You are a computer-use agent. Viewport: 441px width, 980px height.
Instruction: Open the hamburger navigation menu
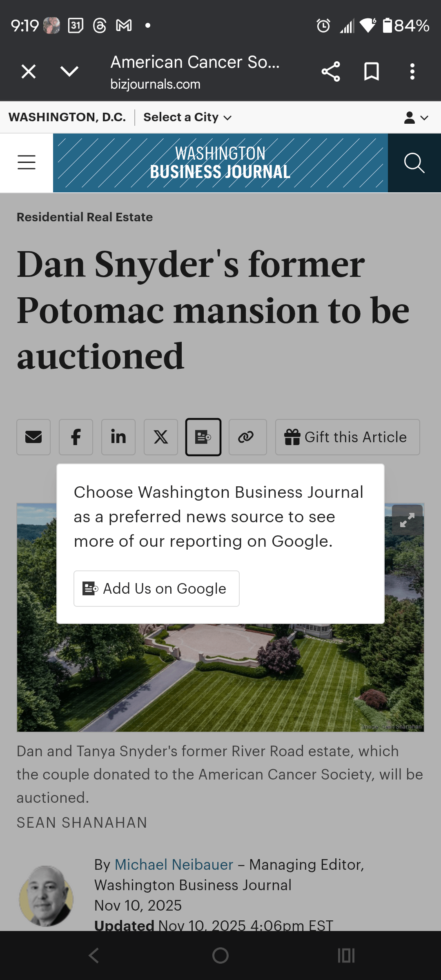(x=27, y=163)
